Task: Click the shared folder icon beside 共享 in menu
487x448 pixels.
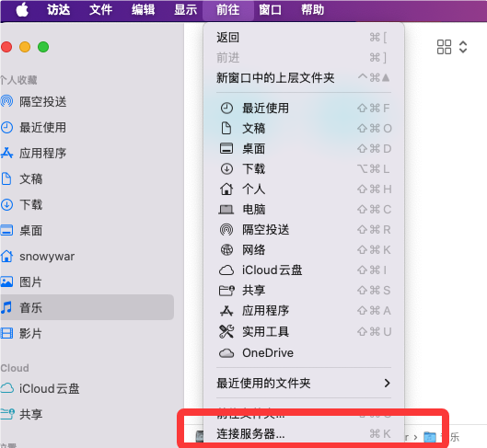Action: click(x=226, y=291)
